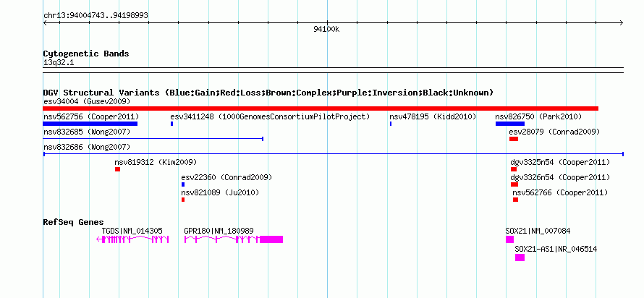Click nsv819312 red loss marker
Image resolution: width=644 pixels, height=298 pixels.
click(x=117, y=169)
